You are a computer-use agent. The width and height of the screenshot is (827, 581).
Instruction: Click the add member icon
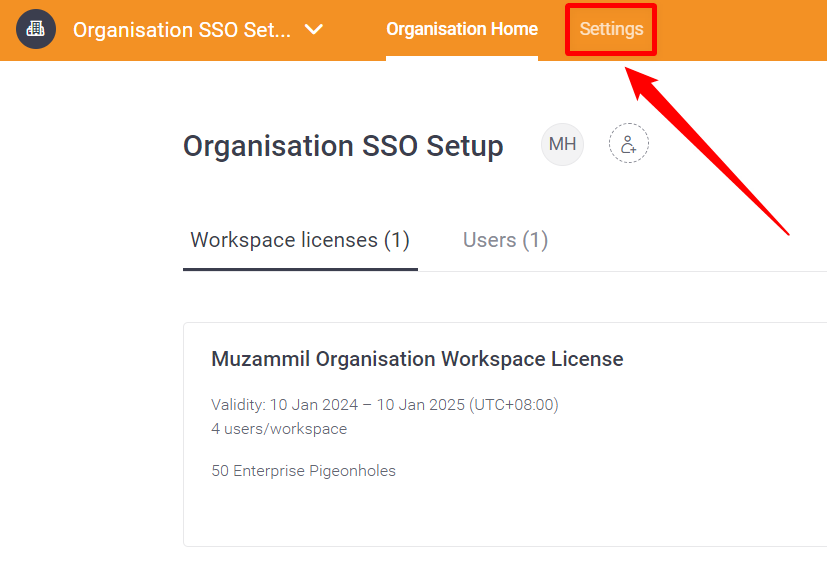(x=628, y=145)
